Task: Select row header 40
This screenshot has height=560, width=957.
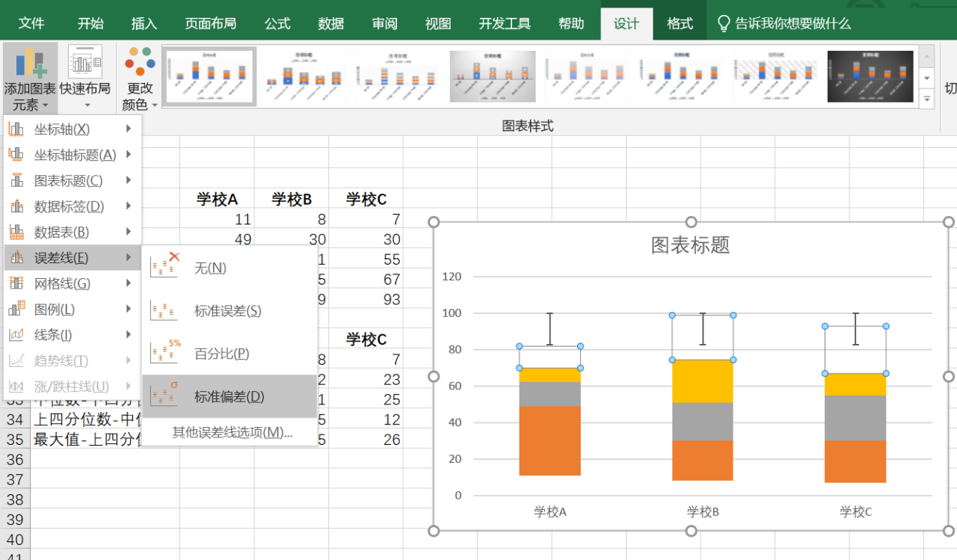Action: (x=15, y=540)
